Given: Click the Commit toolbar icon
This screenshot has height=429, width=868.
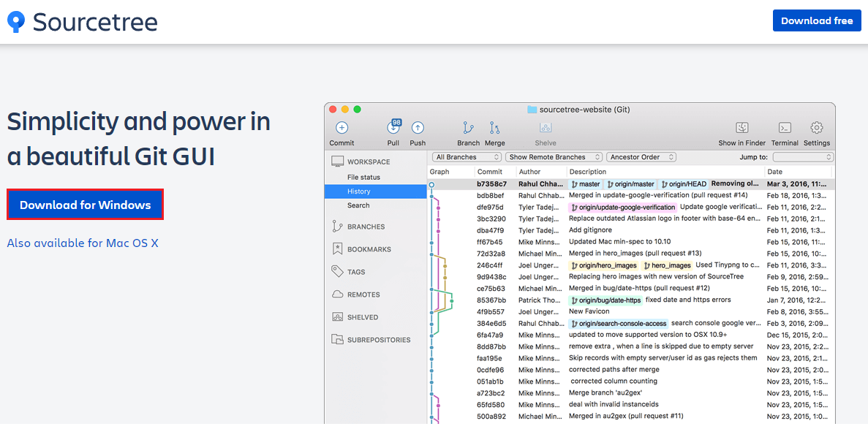Looking at the screenshot, I should (341, 128).
